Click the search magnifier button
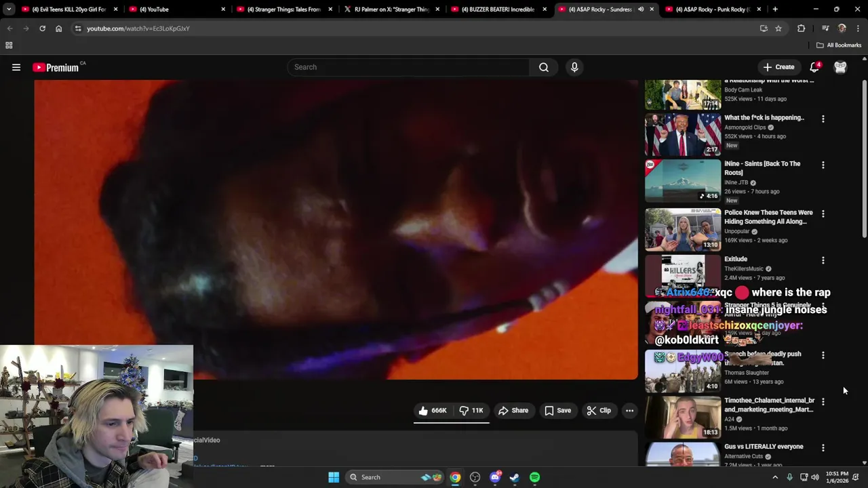Image resolution: width=868 pixels, height=488 pixels. click(544, 67)
